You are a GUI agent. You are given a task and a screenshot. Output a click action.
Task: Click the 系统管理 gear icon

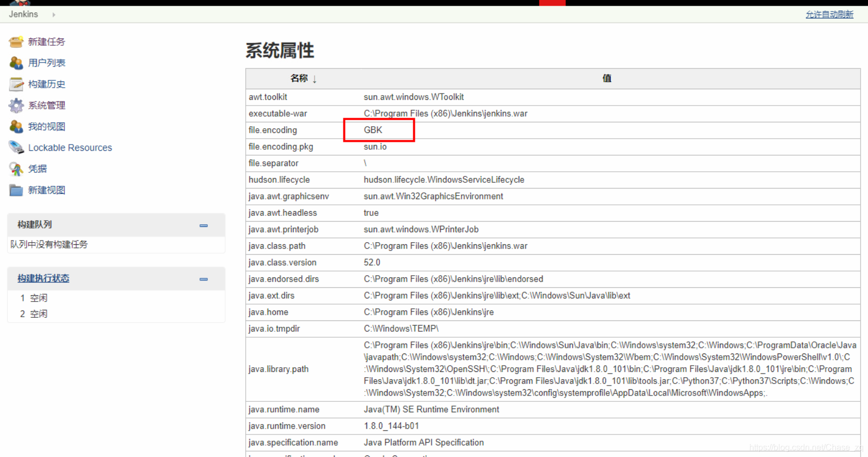pos(16,106)
